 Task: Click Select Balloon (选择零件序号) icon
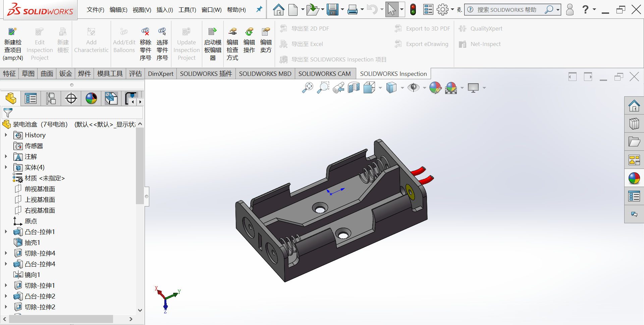click(x=162, y=32)
